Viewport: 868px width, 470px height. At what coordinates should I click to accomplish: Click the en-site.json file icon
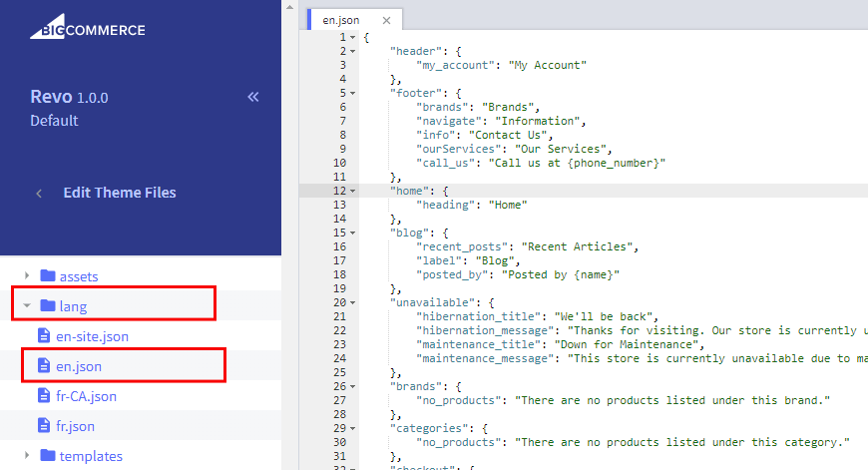point(43,336)
